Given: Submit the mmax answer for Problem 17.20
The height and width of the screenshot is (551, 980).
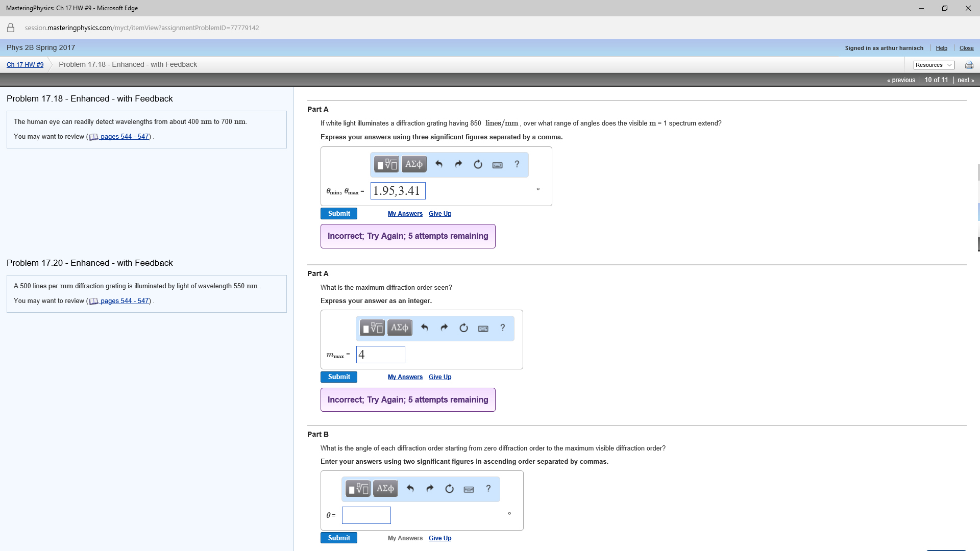Looking at the screenshot, I should click(x=339, y=377).
